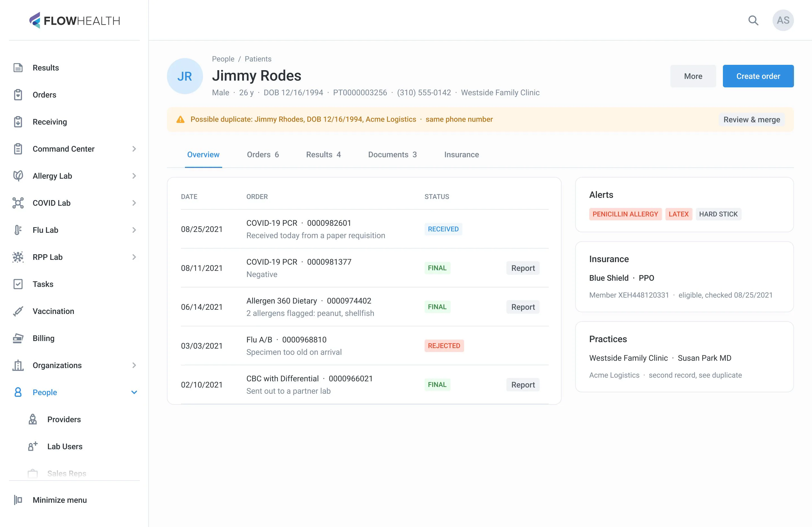Open Report for Allergen 360 Dietary
The width and height of the screenshot is (812, 527).
(523, 307)
